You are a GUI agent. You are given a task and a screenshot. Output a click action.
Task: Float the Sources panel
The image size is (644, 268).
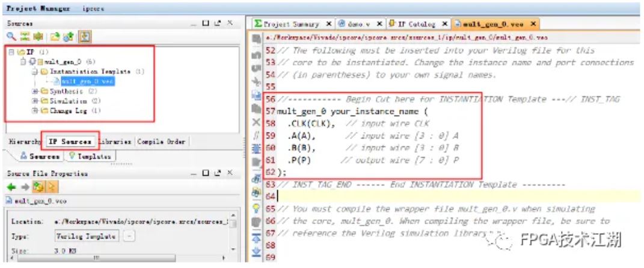(218, 24)
